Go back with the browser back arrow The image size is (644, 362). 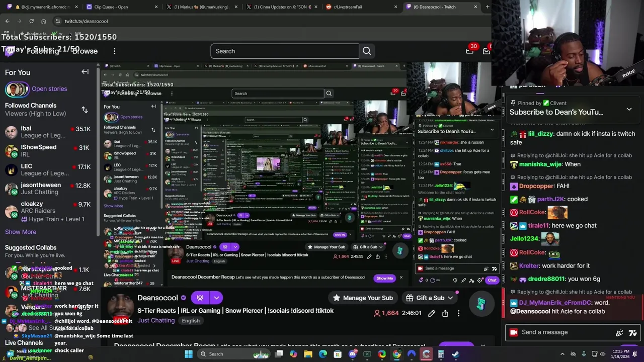(x=7, y=21)
